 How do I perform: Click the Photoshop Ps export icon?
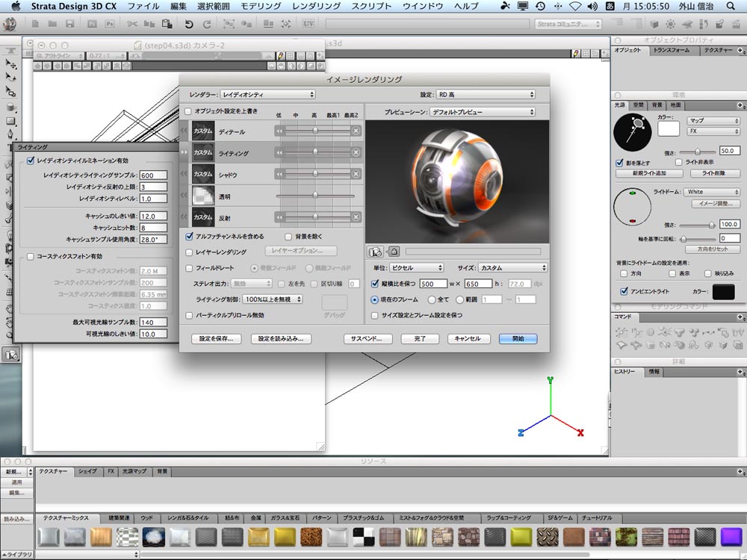coord(110,24)
